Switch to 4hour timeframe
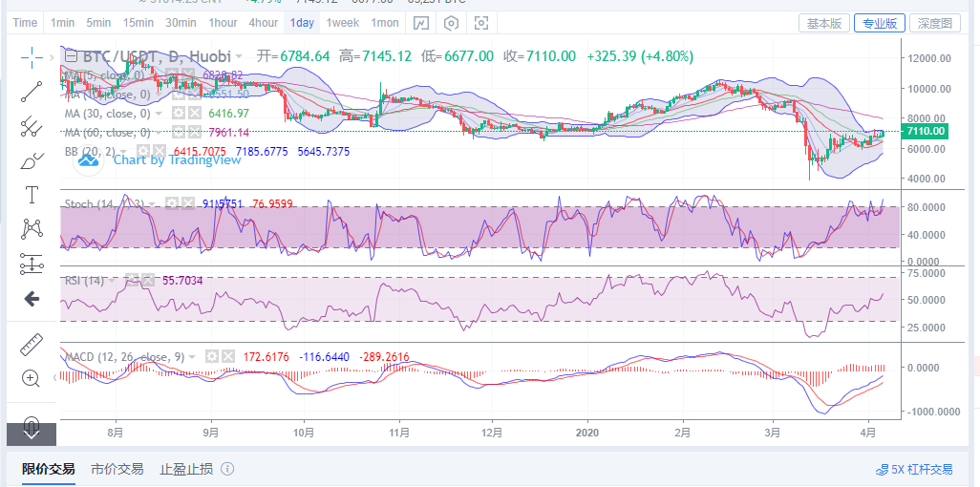 click(x=263, y=23)
